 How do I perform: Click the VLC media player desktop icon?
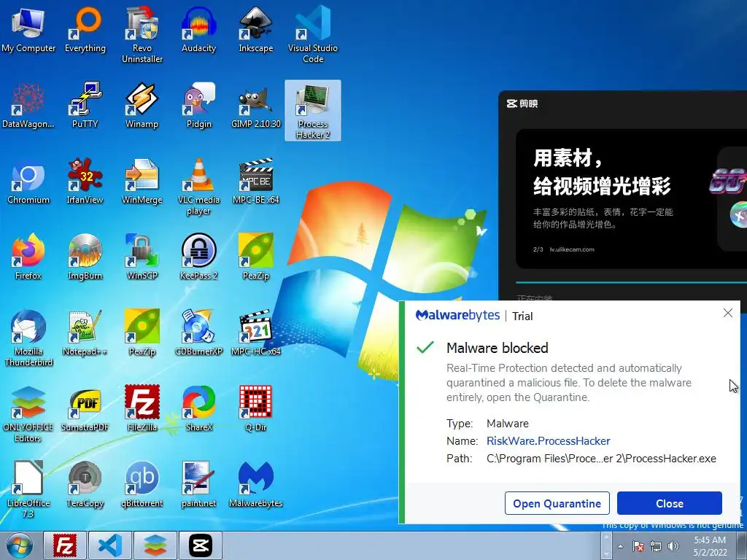[x=198, y=187]
